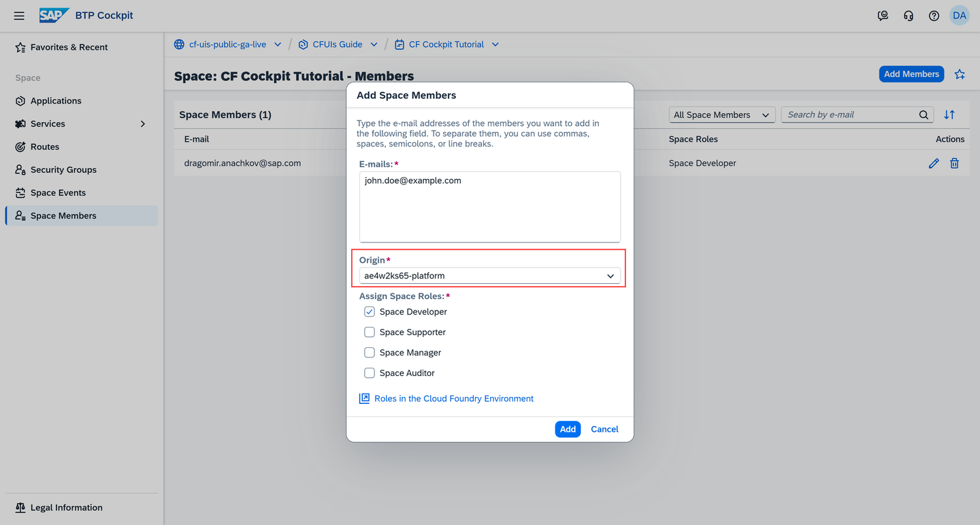Expand the CFUIs Guide breadcrumb chevron
This screenshot has height=525, width=980.
374,44
